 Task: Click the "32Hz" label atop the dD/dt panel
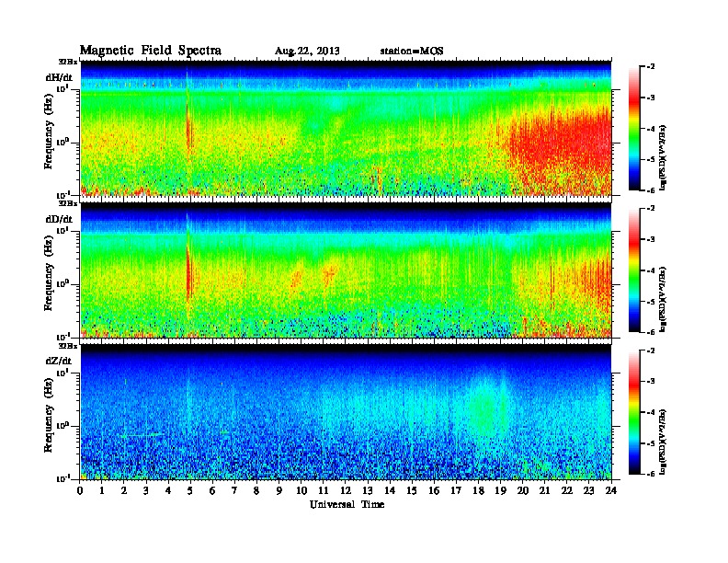pos(68,203)
